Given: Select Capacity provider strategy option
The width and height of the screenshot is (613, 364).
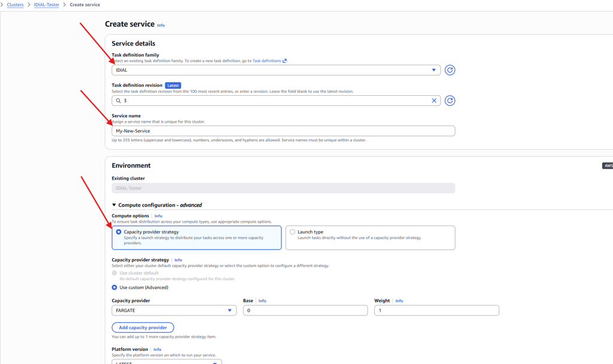Looking at the screenshot, I should pyautogui.click(x=196, y=237).
